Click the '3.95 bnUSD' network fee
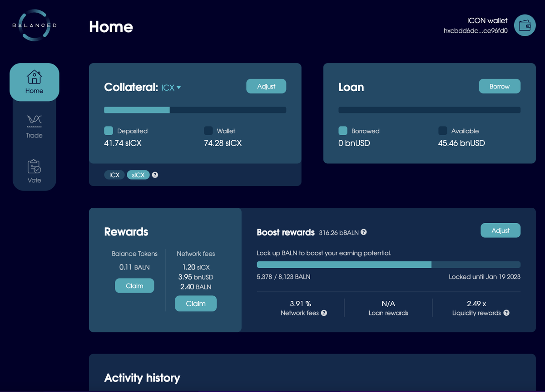The image size is (545, 392). 196,277
